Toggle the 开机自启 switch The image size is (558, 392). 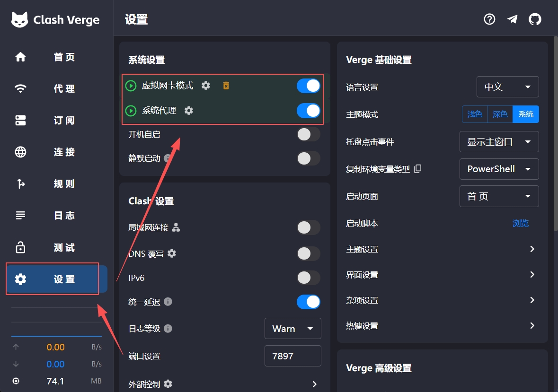pos(309,134)
